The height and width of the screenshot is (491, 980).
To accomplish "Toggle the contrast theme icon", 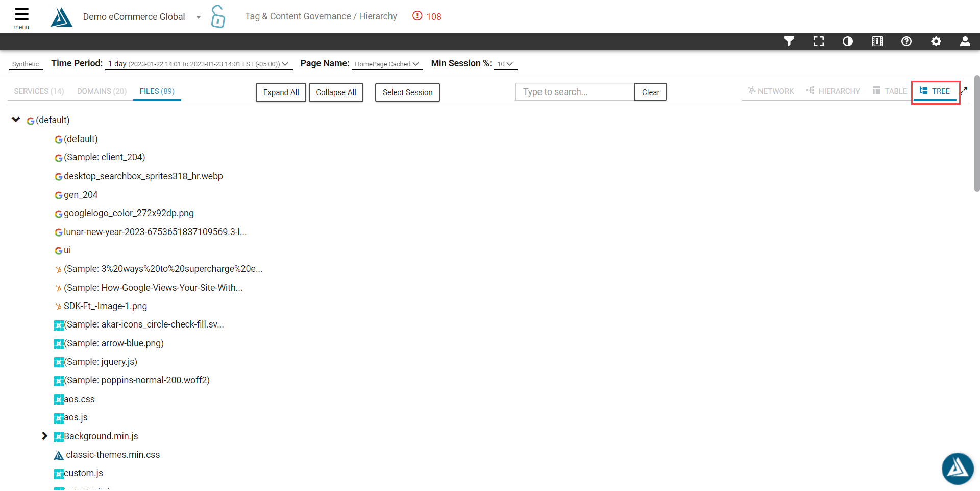I will coord(848,41).
